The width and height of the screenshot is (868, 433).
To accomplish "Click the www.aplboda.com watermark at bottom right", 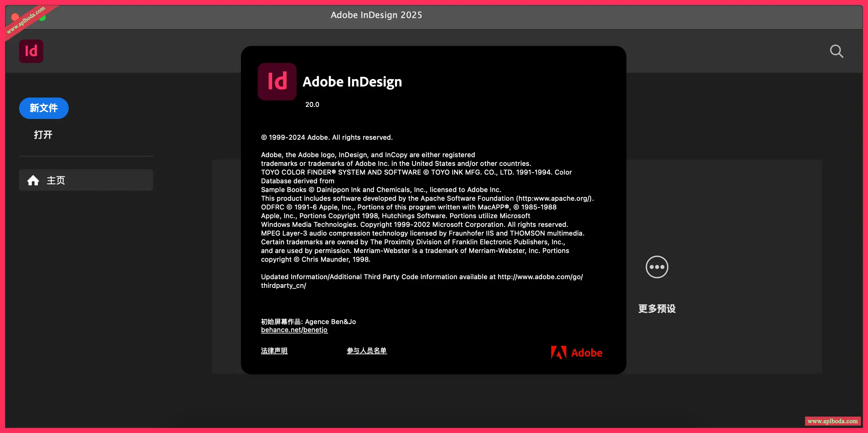I will 832,421.
